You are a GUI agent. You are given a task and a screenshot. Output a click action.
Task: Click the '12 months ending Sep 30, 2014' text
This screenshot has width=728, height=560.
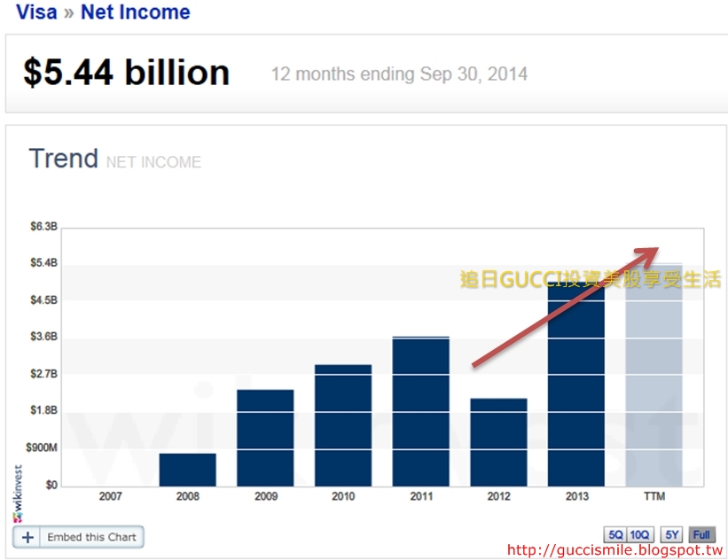(399, 74)
